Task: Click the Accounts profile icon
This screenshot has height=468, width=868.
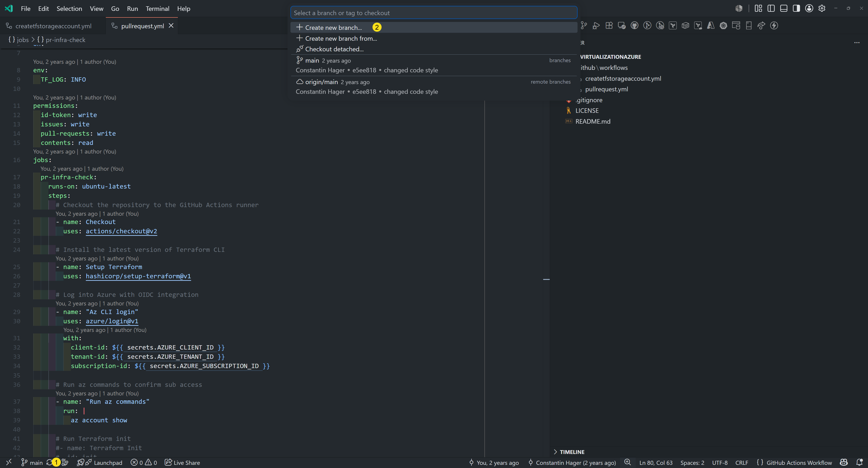Action: 809,8
